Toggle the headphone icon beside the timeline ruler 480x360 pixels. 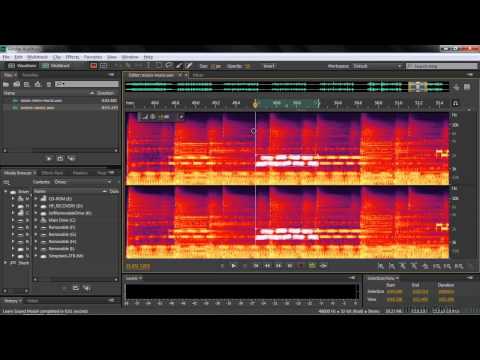455,103
